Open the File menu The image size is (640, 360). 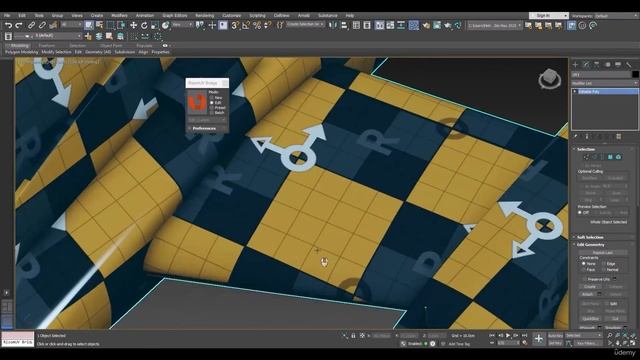click(7, 16)
